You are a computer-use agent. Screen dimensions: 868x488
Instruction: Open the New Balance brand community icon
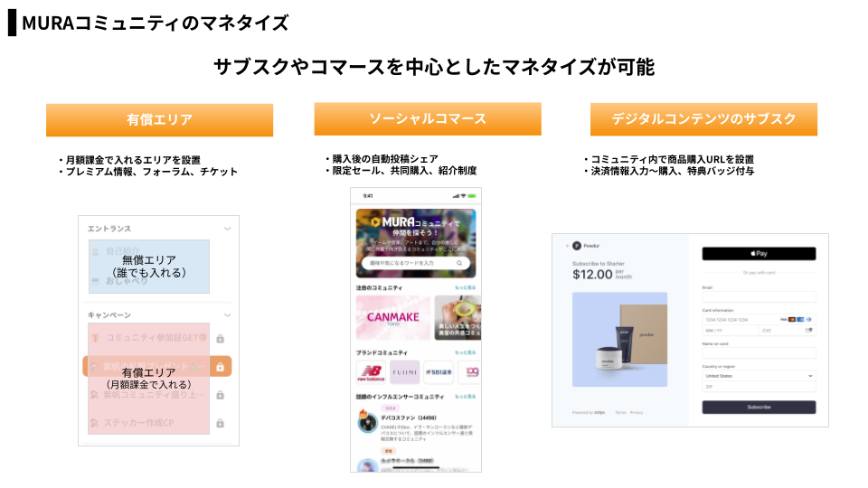(371, 372)
